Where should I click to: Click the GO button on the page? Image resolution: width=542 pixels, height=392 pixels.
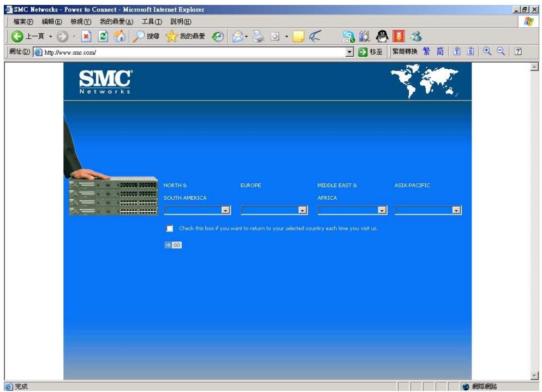[x=173, y=245]
